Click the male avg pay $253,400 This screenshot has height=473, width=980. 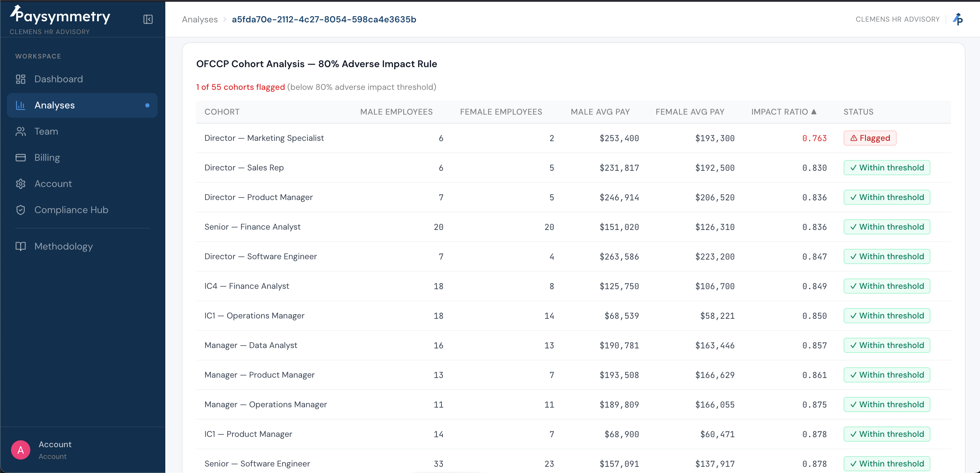click(x=619, y=138)
